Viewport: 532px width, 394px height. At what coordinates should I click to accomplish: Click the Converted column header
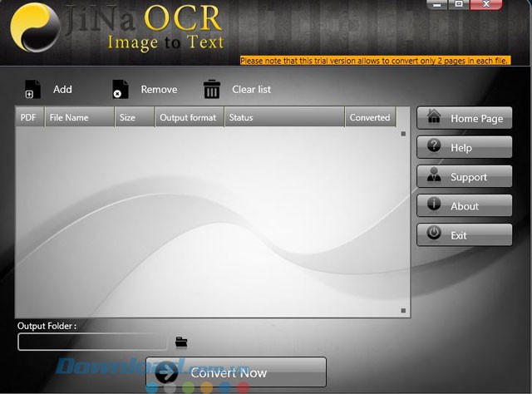(371, 117)
